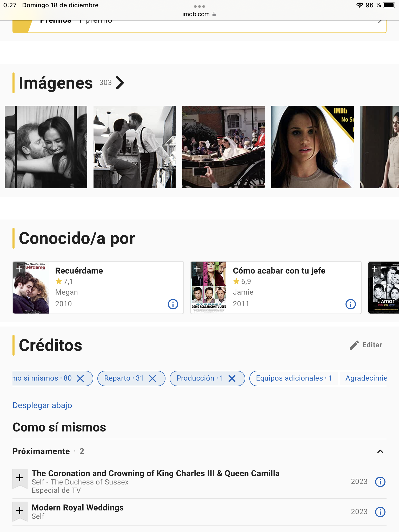Open the Imágenes gallery chevron arrow
Image resolution: width=399 pixels, height=532 pixels.
[120, 83]
